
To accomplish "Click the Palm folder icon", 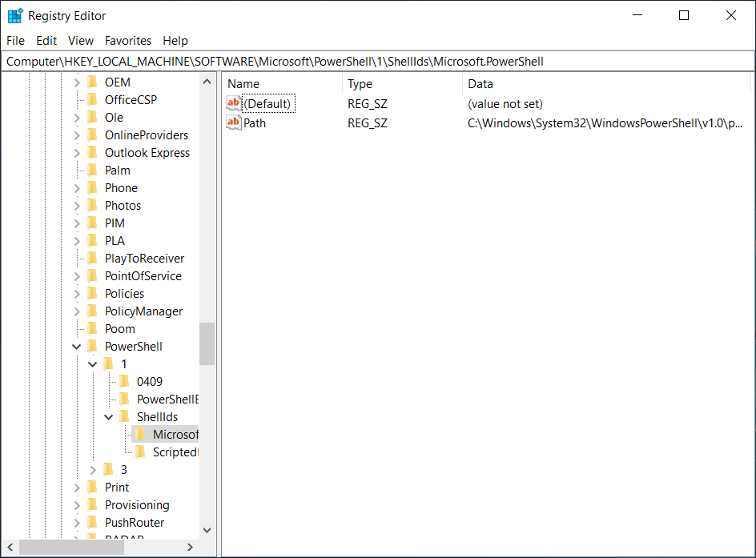I will (93, 170).
